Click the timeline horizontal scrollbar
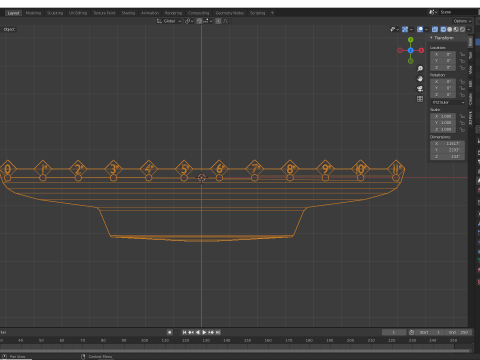Screen dimensions: 480x360 [235, 350]
